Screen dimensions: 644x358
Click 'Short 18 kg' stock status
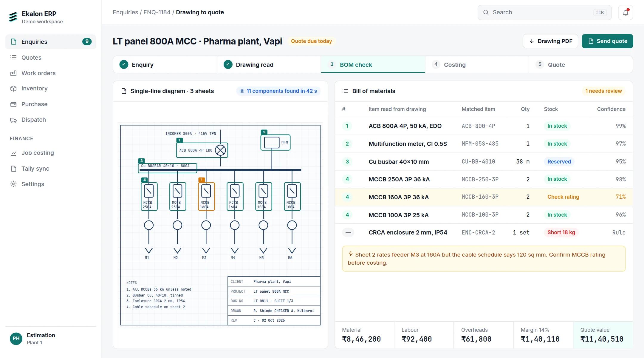[561, 232]
